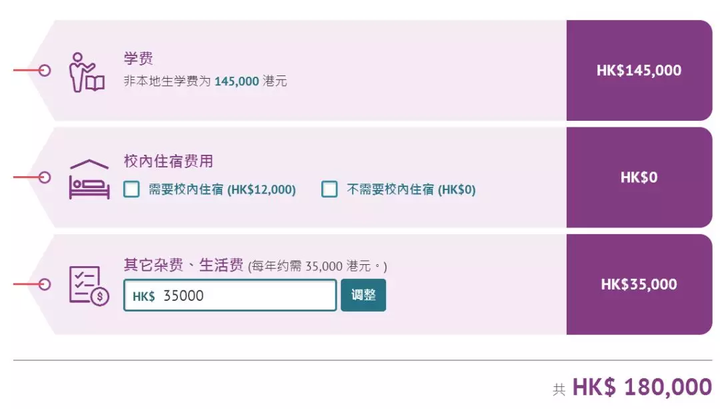This screenshot has width=720, height=409.
Task: Click the on-campus accommodation bed icon
Action: (89, 179)
